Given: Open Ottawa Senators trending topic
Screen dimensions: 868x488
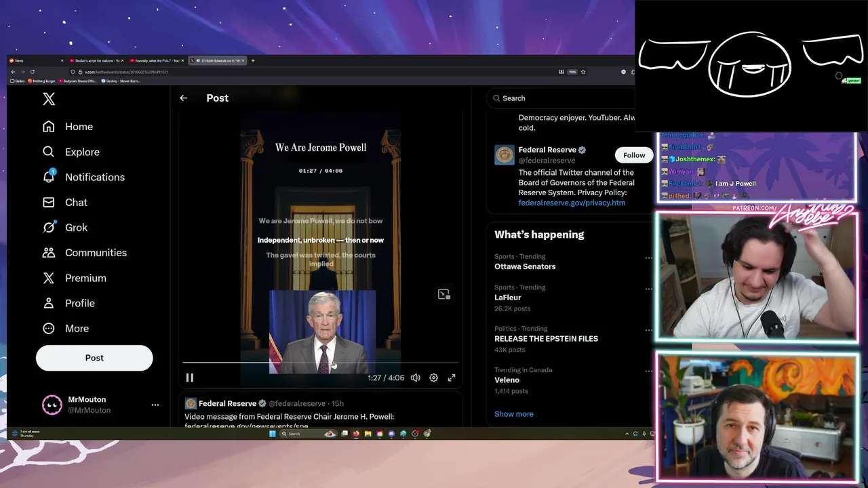Looking at the screenshot, I should (x=525, y=266).
